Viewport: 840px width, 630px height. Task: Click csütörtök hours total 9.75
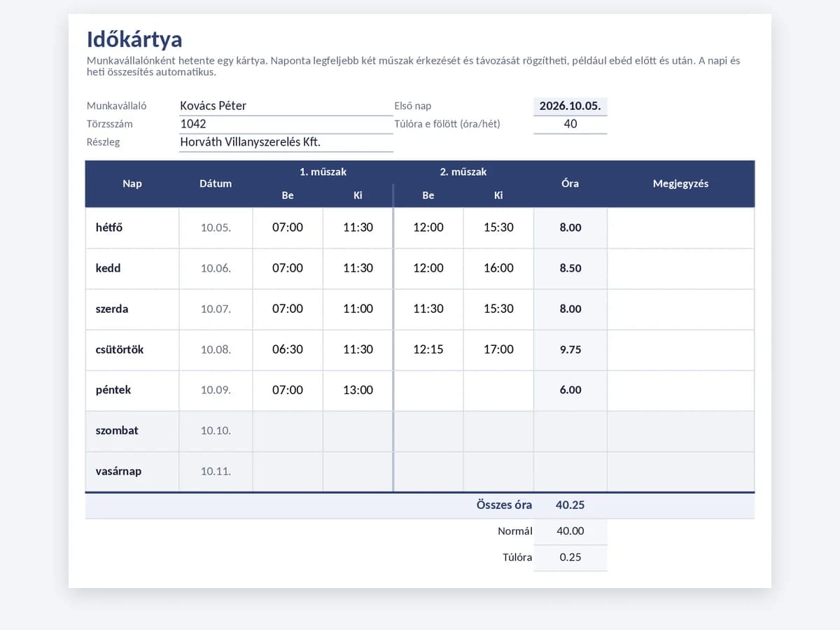570,349
